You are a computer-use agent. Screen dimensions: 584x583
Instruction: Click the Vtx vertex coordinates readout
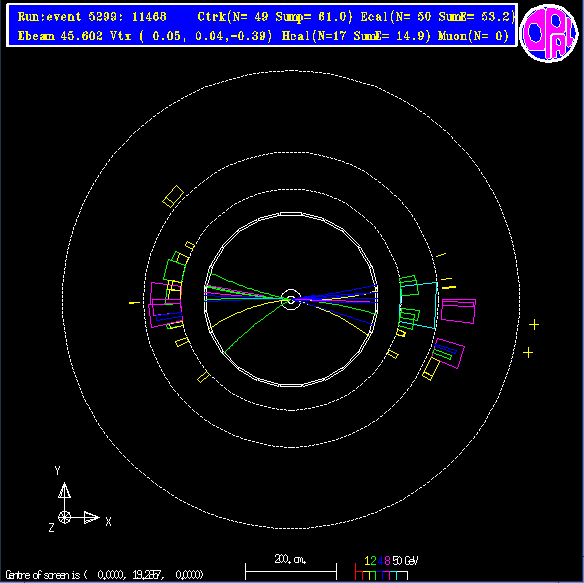(x=191, y=36)
